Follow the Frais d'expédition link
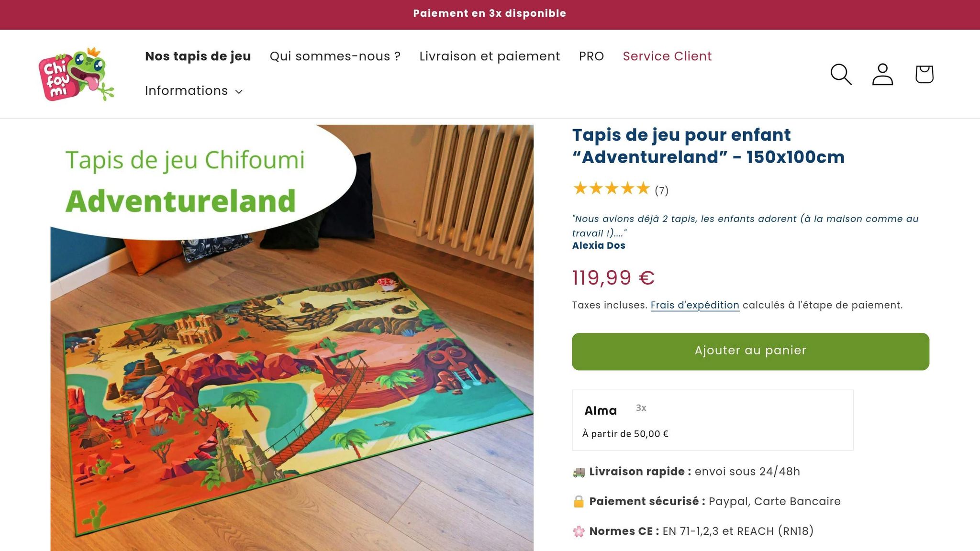The image size is (980, 551). (x=695, y=305)
